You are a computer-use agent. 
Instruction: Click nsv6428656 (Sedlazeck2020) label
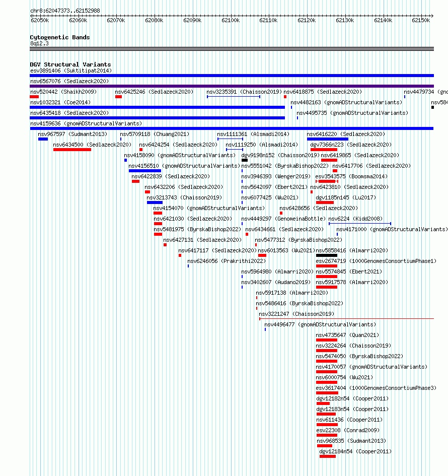tap(319, 208)
